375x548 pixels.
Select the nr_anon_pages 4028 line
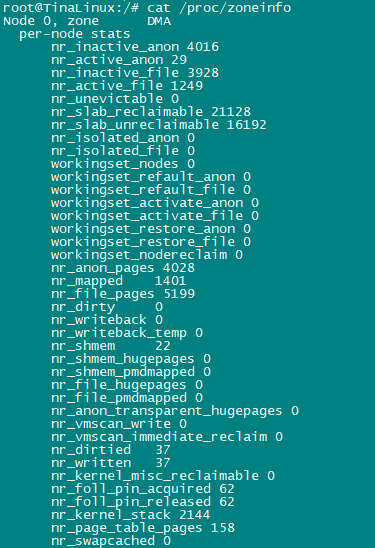click(123, 268)
